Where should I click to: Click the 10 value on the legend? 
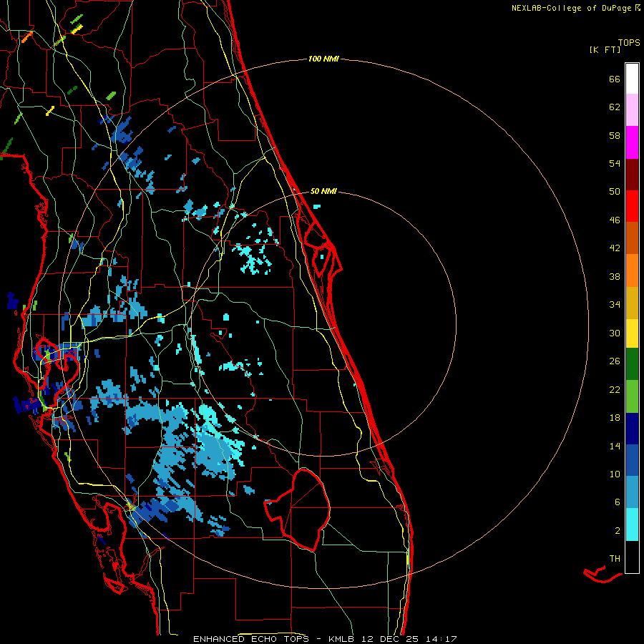pos(615,474)
